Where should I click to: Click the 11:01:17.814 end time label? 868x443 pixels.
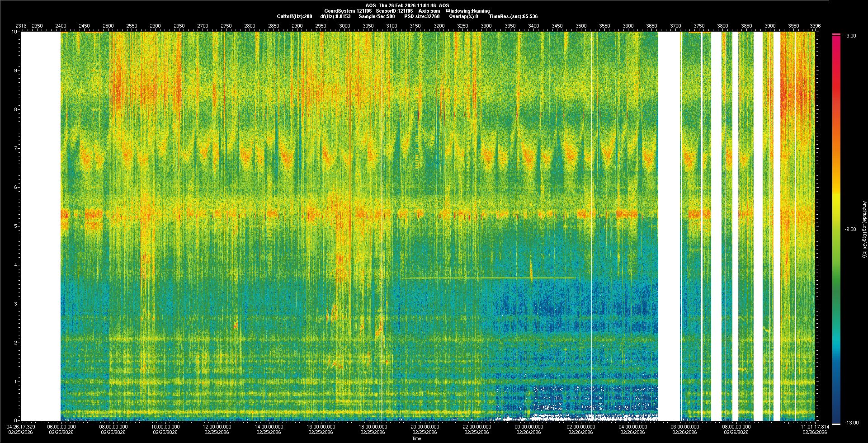coord(815,427)
